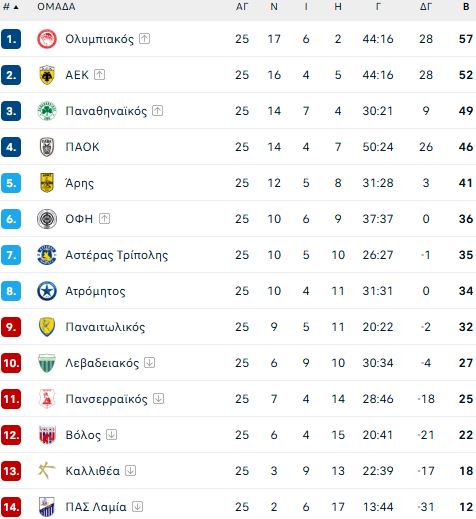This screenshot has width=476, height=519.
Task: Click the Ατρόμητος star logo
Action: click(47, 291)
